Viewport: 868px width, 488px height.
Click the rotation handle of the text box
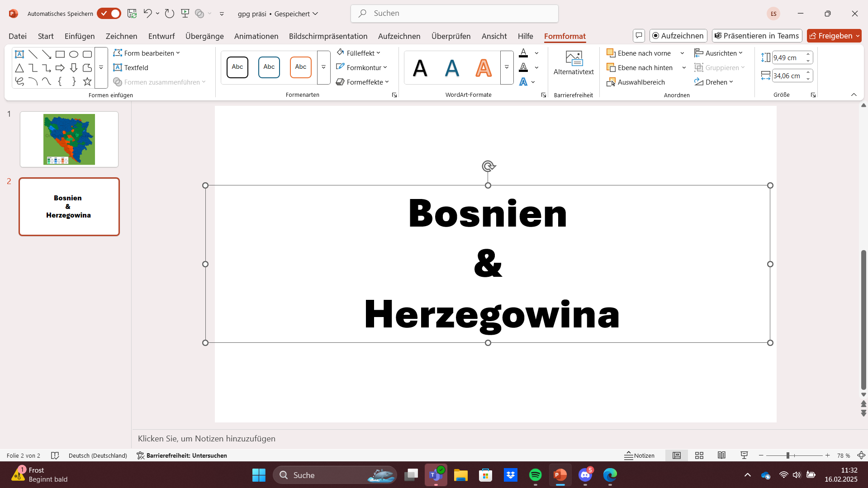(488, 166)
